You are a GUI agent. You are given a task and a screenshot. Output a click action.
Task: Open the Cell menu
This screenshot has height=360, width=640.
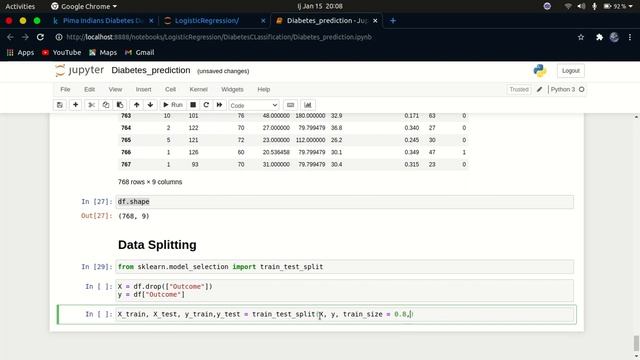pos(170,89)
